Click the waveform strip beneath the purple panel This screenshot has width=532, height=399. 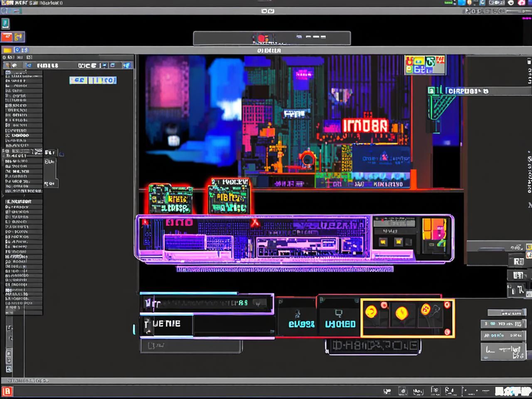pyautogui.click(x=285, y=269)
